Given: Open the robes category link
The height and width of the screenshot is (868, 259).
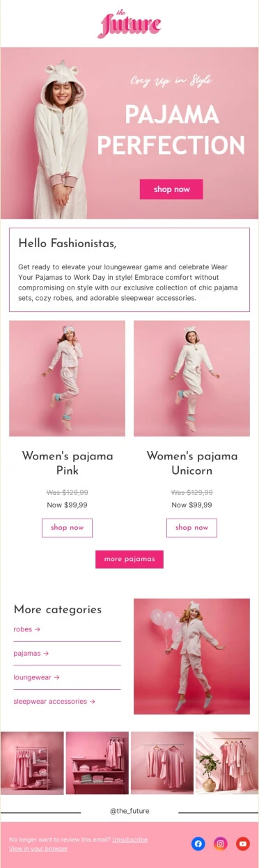Looking at the screenshot, I should (x=27, y=629).
